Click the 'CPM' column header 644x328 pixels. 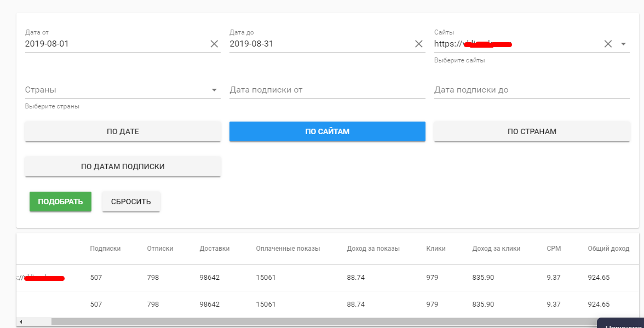[x=554, y=249]
